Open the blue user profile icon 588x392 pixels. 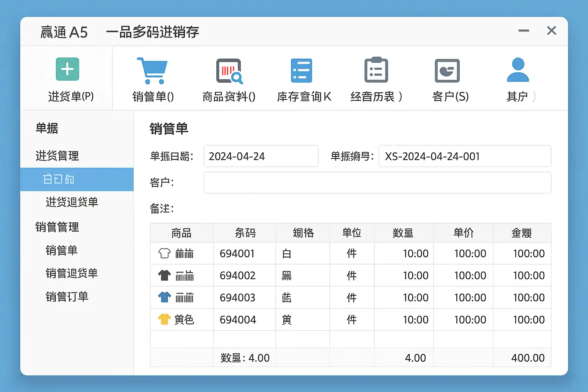click(518, 70)
